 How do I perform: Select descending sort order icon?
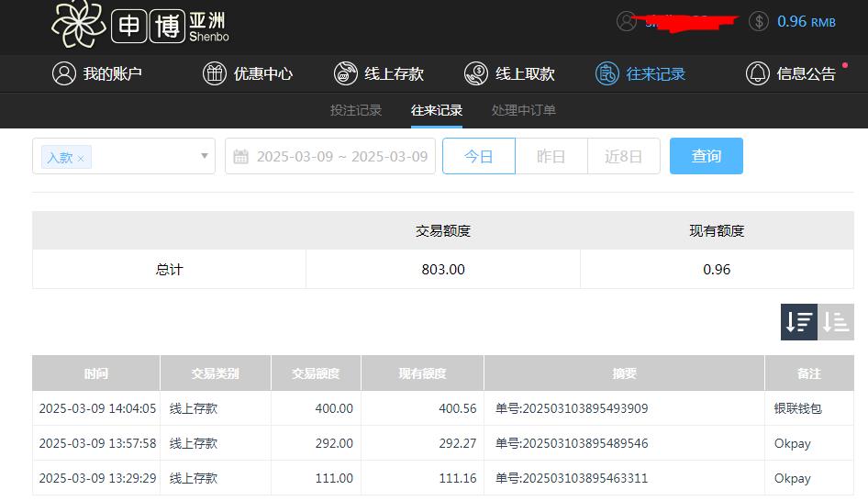(799, 322)
